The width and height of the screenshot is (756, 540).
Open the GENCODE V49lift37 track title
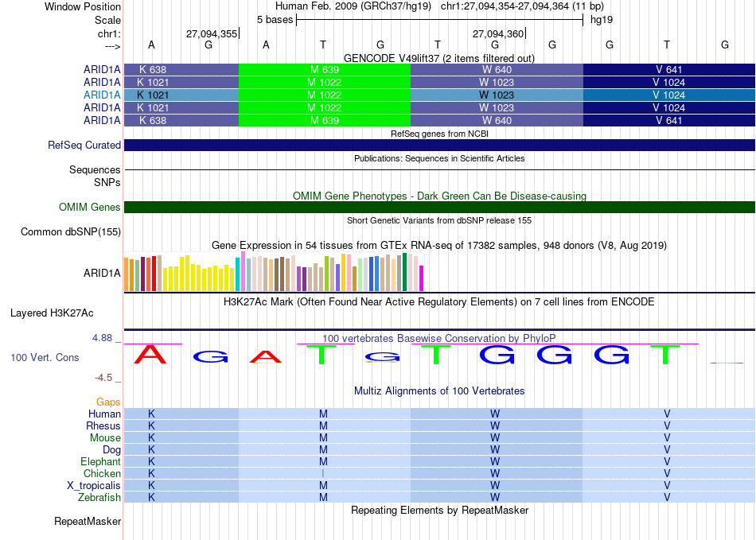click(438, 58)
